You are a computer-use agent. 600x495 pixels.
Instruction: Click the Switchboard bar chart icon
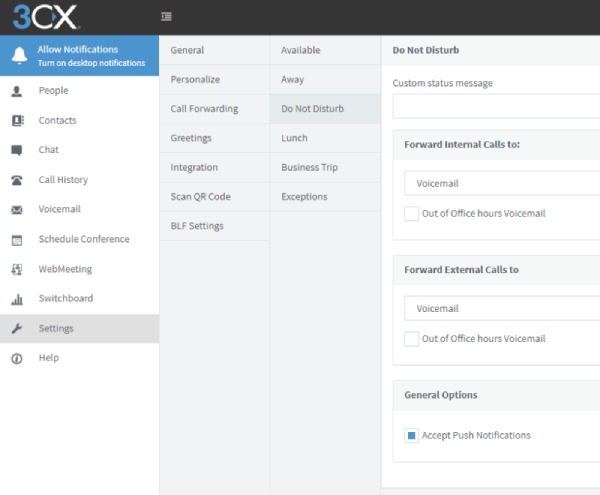click(16, 299)
